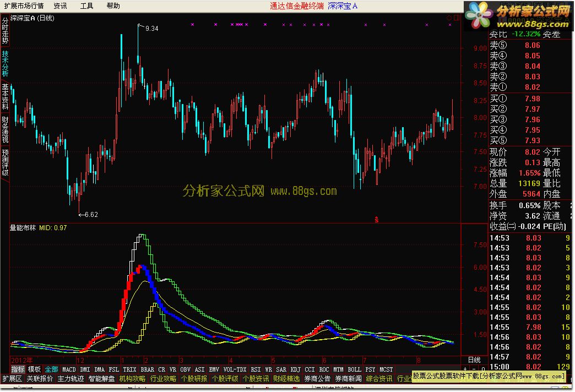
Task: Apply the WR indicator
Action: [x=268, y=369]
